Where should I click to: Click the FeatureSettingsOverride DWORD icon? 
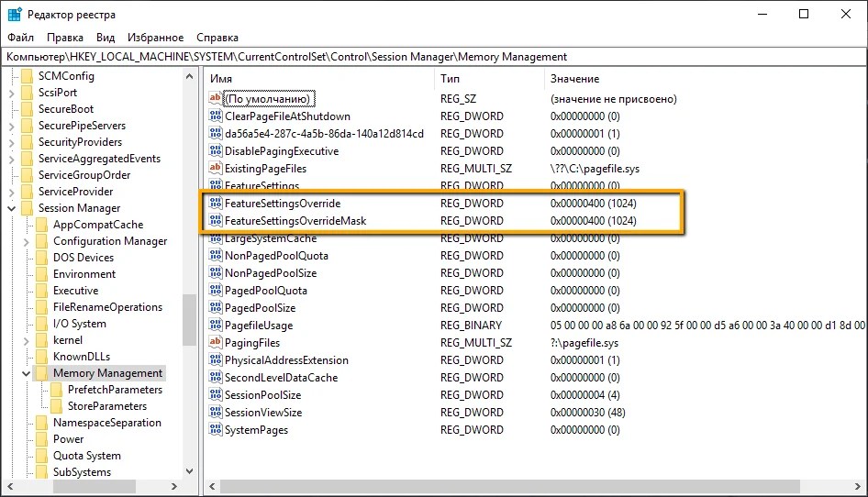216,204
